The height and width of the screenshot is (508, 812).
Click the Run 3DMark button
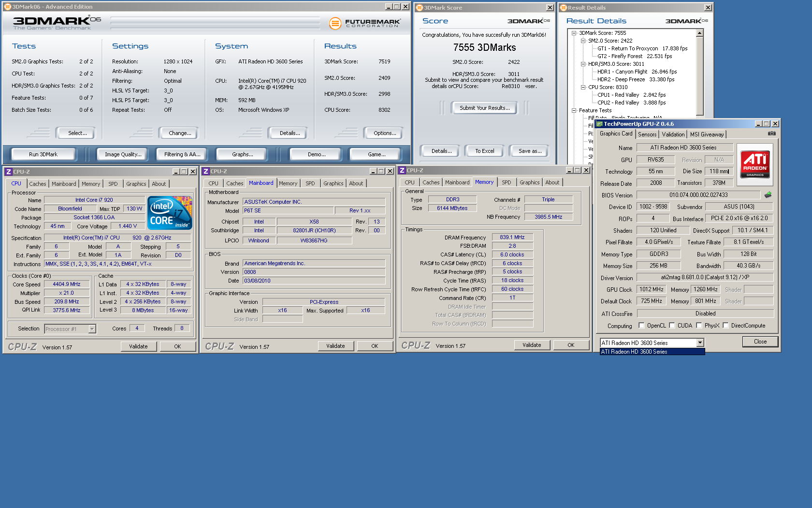tap(43, 154)
